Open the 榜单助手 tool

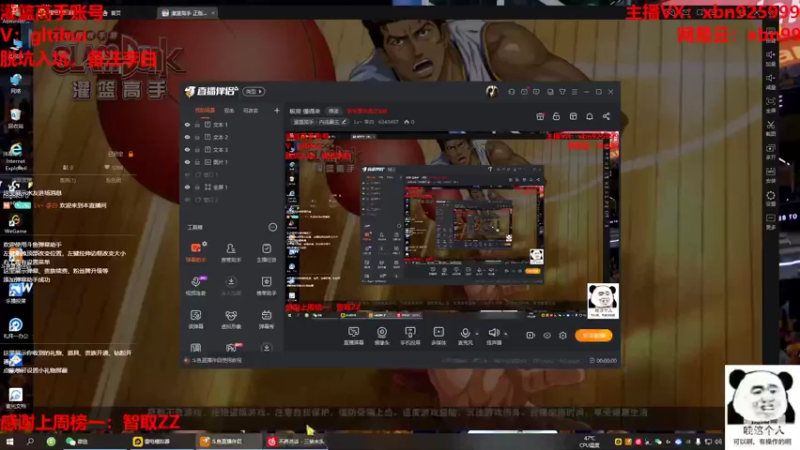click(x=266, y=286)
